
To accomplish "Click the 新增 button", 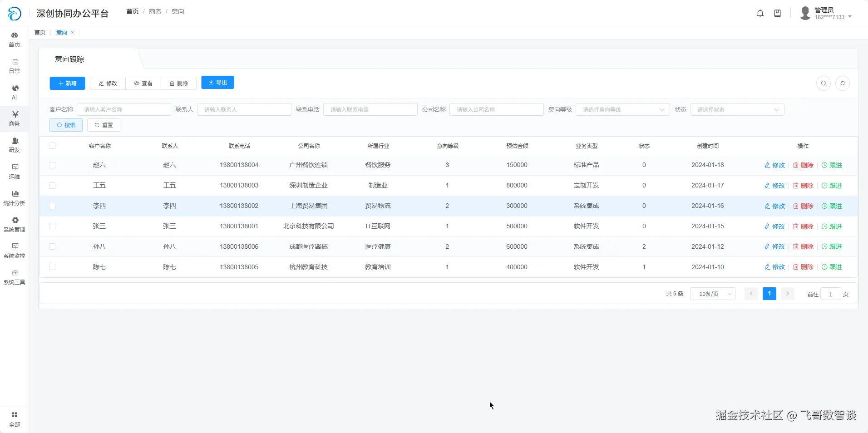I will tap(67, 84).
